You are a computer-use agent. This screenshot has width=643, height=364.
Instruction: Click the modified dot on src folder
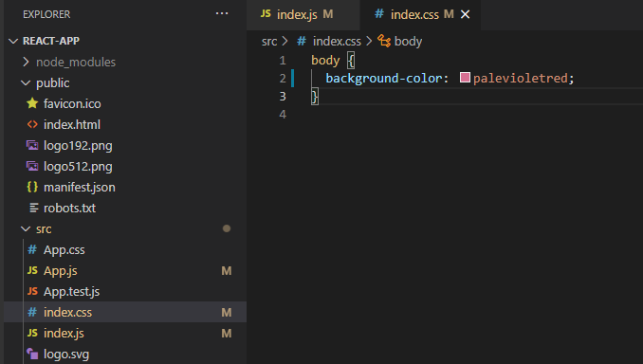point(227,228)
